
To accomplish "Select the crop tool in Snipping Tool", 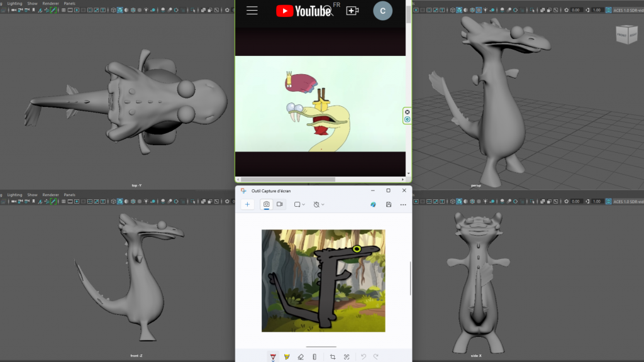I will click(333, 357).
